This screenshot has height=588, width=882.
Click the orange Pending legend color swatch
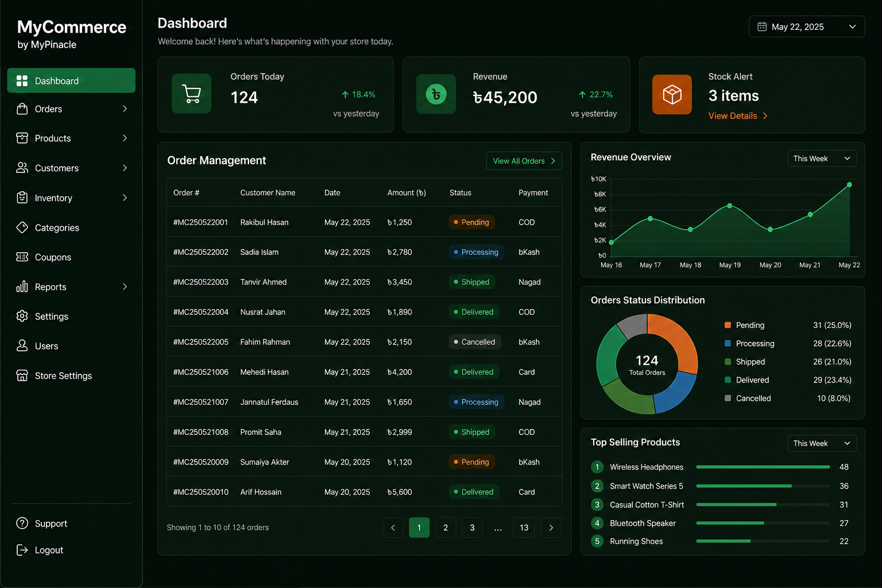[x=728, y=325]
